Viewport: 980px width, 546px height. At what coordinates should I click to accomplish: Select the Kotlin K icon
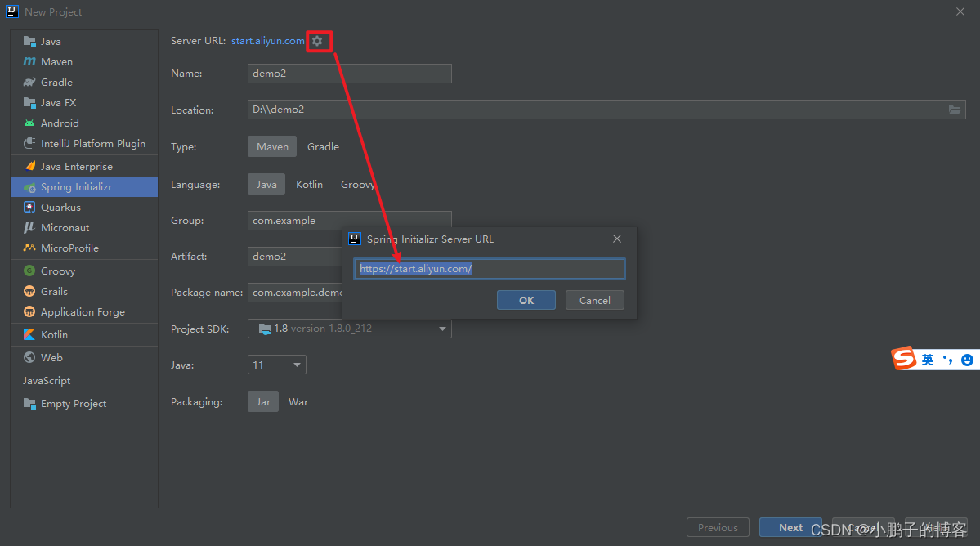click(x=29, y=335)
